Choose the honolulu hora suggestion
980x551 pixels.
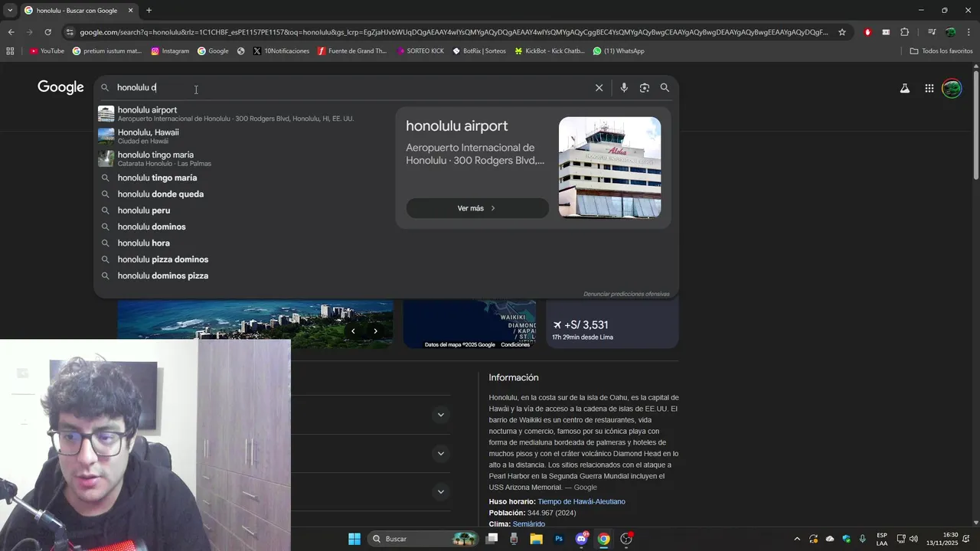tap(243, 243)
